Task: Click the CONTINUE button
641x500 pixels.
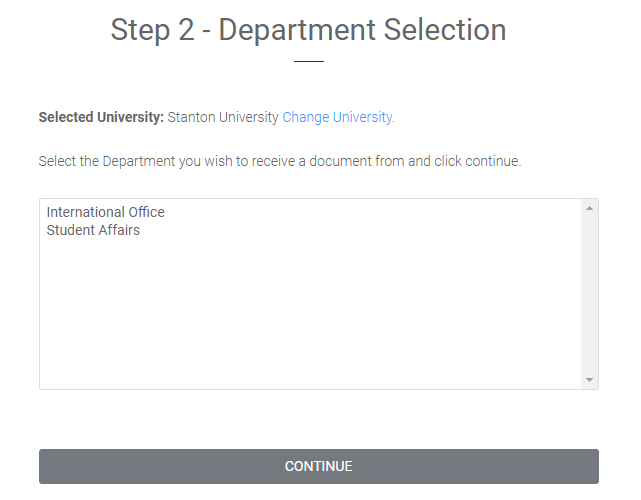Action: 319,466
